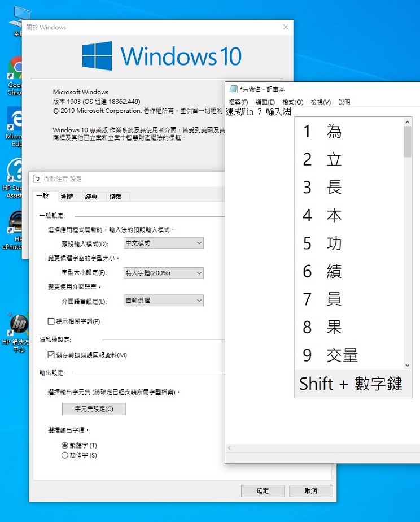Click the 取消 button
This screenshot has width=420, height=522.
click(311, 491)
